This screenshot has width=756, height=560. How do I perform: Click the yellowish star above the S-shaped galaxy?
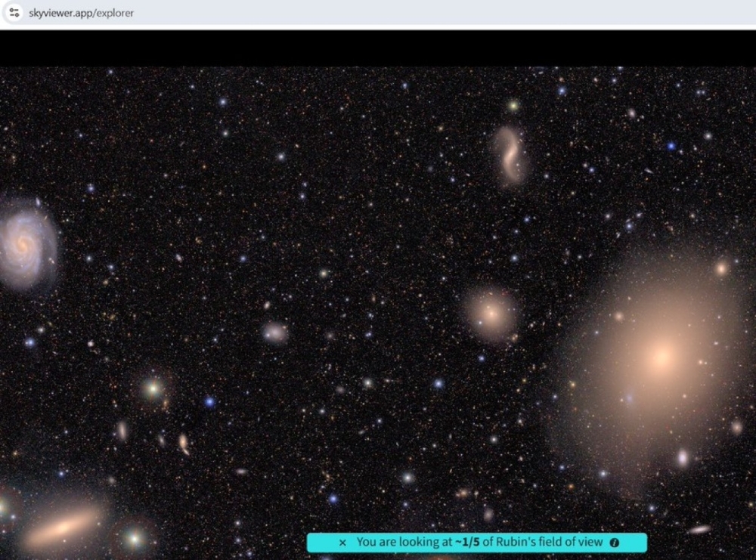pyautogui.click(x=513, y=106)
